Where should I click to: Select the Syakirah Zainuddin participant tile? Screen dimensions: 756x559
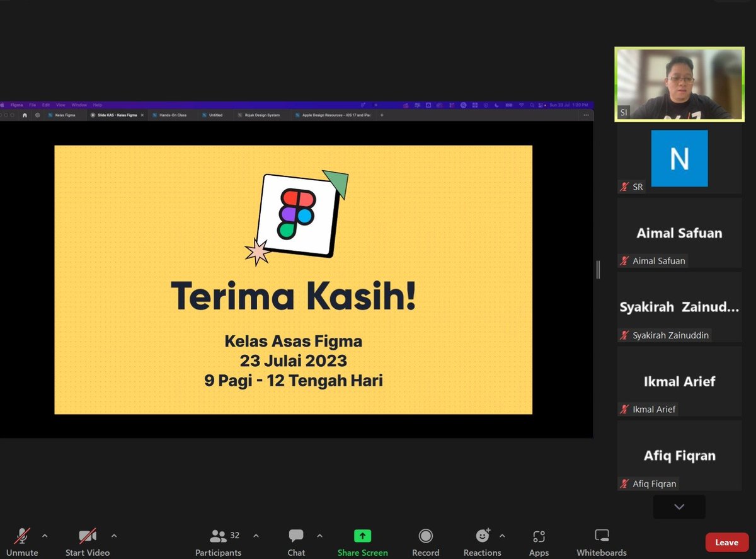click(x=679, y=307)
